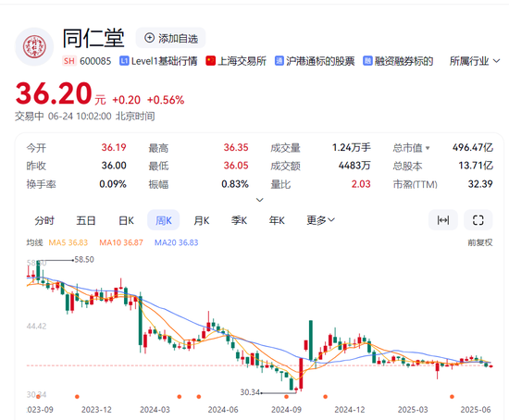Click the chart width stretch icon
This screenshot has height=420, width=509.
click(x=443, y=220)
